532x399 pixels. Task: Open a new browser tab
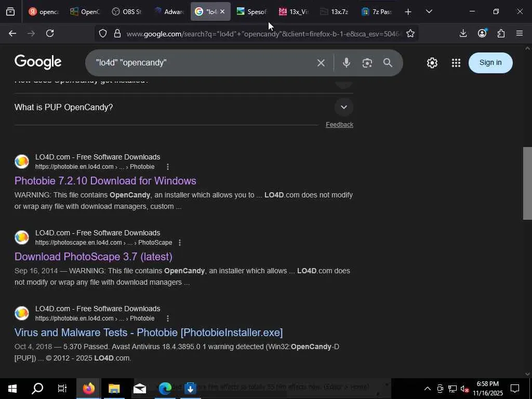point(408,12)
